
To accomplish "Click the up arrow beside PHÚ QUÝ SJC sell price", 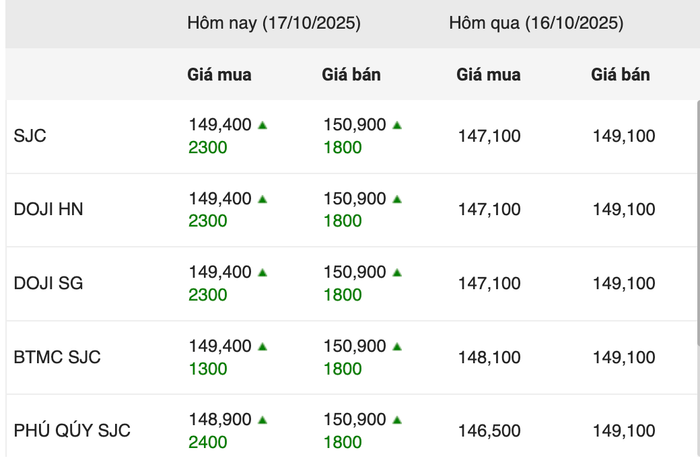I will click(397, 421).
